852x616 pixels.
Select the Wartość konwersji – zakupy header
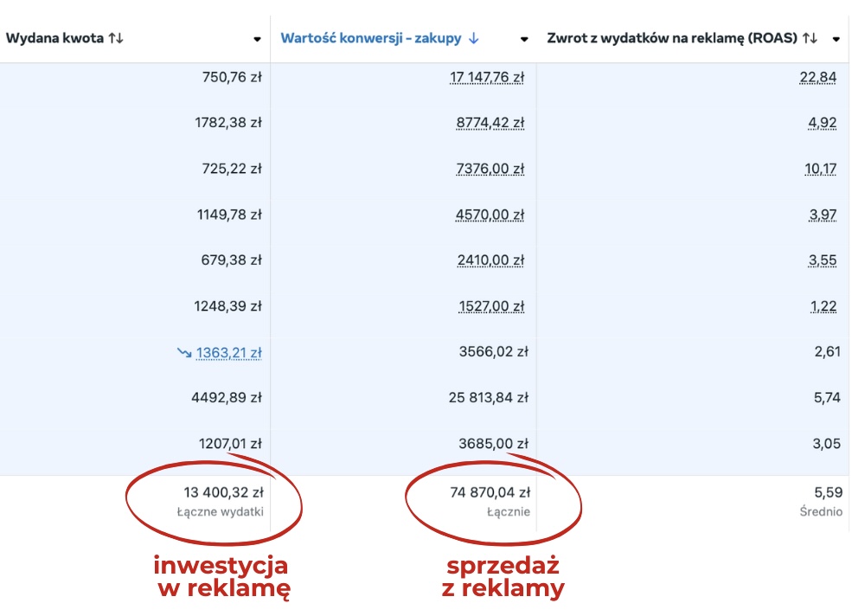[x=370, y=38]
